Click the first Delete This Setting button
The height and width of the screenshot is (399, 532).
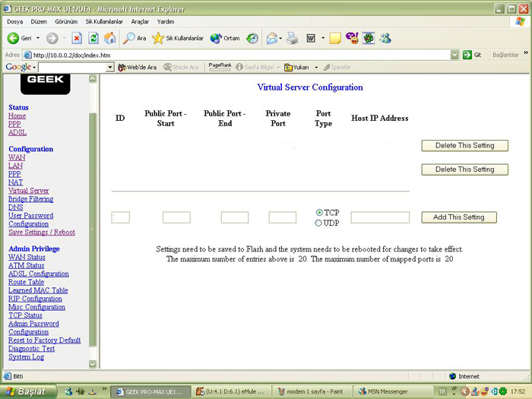pos(464,146)
